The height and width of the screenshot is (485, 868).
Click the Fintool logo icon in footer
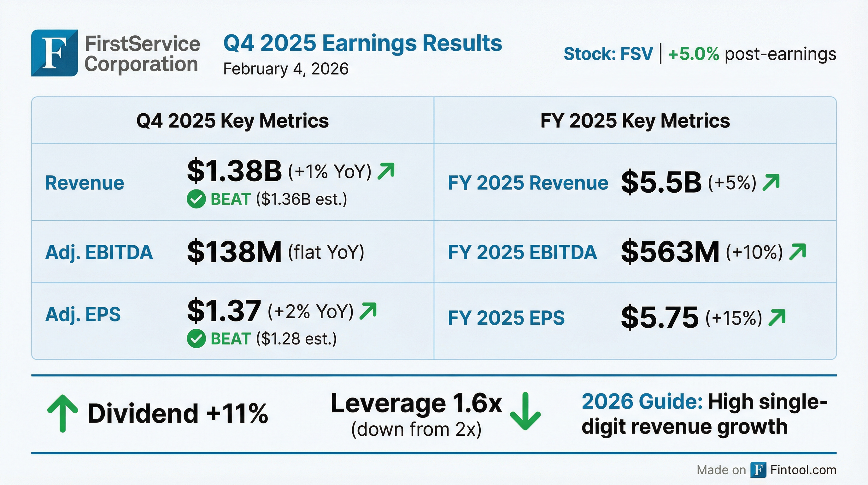coord(758,470)
